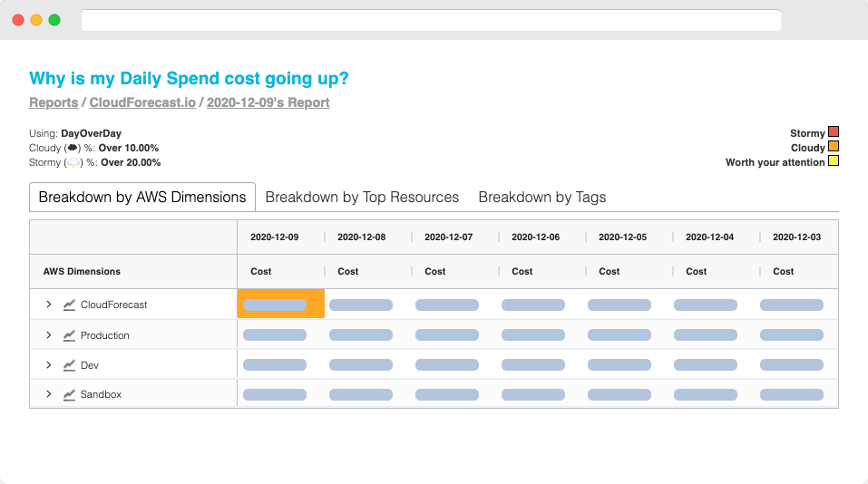
Task: Select the Dev row label
Action: point(90,365)
